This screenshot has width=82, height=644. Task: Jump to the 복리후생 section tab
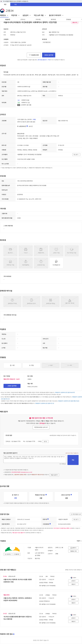pos(53,20)
